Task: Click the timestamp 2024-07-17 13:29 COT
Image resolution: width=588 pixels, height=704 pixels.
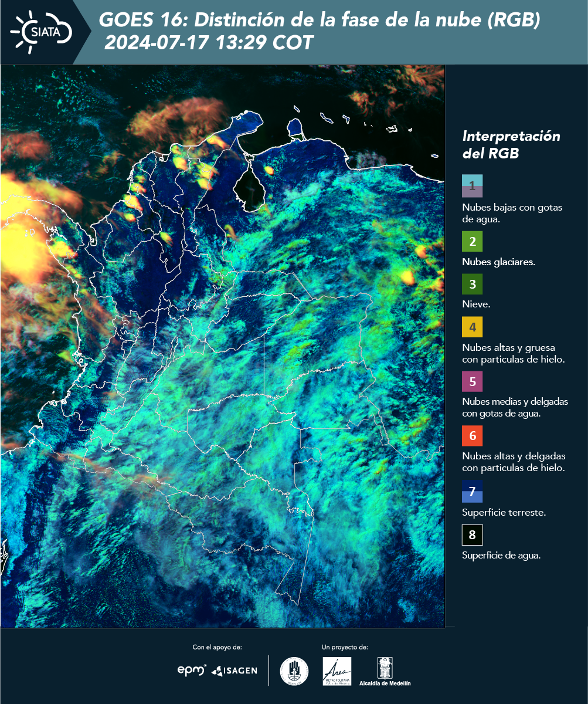Action: (209, 43)
